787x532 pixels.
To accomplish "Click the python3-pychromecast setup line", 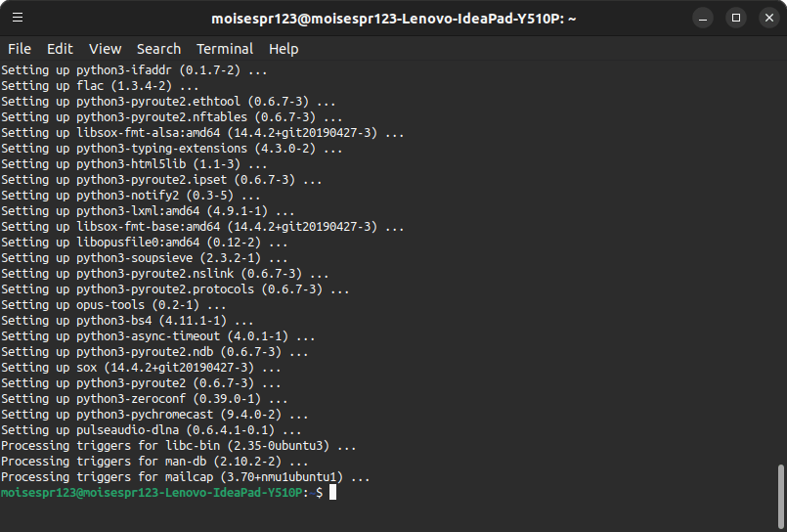I will click(x=158, y=415).
